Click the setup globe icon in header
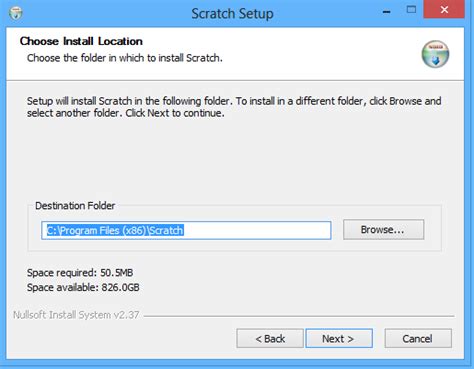 [x=435, y=54]
